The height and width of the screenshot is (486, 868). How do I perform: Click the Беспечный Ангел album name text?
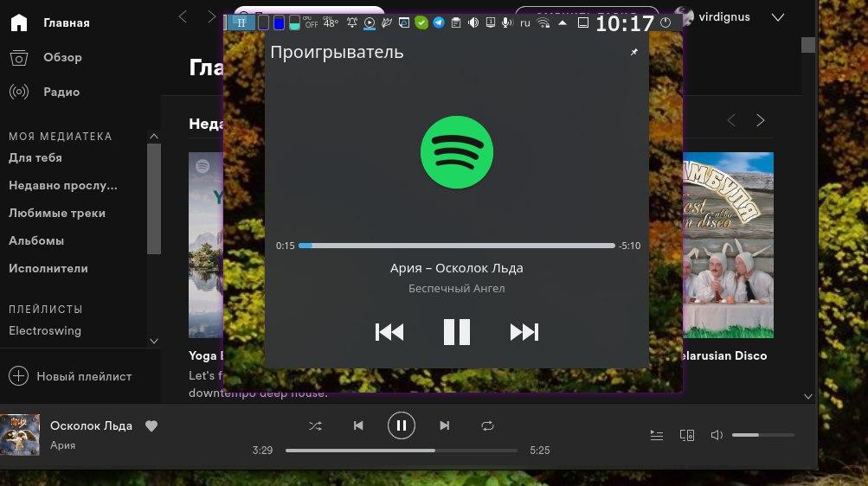[x=457, y=288]
